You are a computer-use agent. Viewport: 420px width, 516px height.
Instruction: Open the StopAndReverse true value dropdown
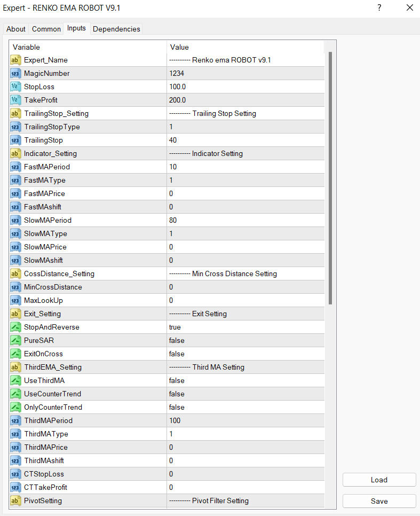(245, 327)
